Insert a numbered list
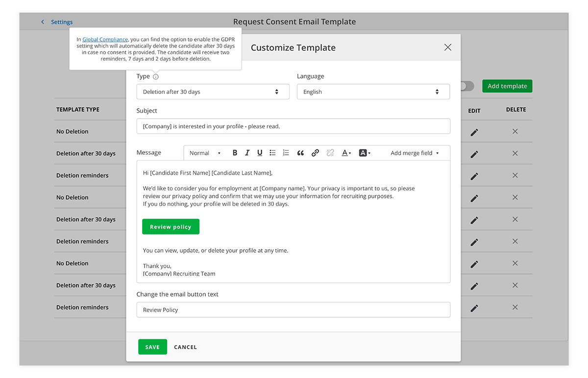Viewport: 588px width, 378px height. click(286, 153)
